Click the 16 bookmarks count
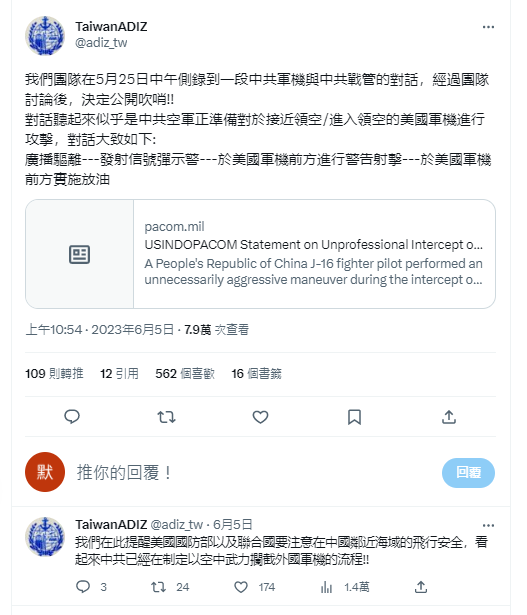This screenshot has height=615, width=527. 256,373
